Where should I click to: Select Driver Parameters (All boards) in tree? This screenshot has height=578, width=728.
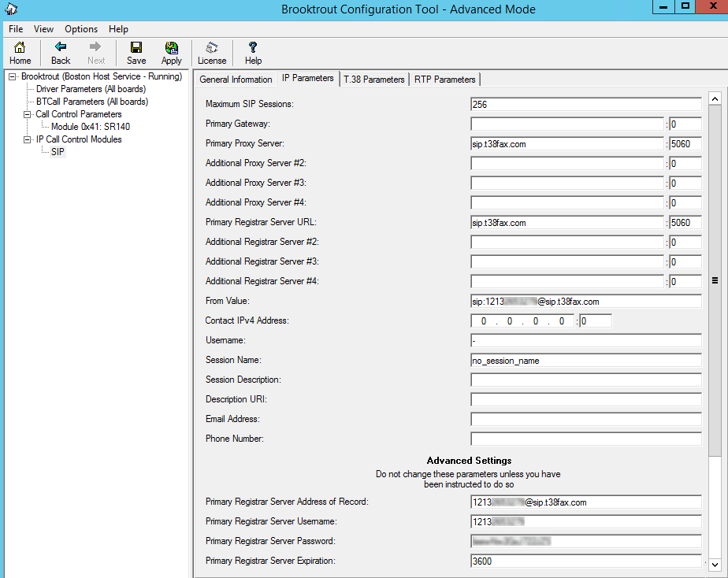91,89
